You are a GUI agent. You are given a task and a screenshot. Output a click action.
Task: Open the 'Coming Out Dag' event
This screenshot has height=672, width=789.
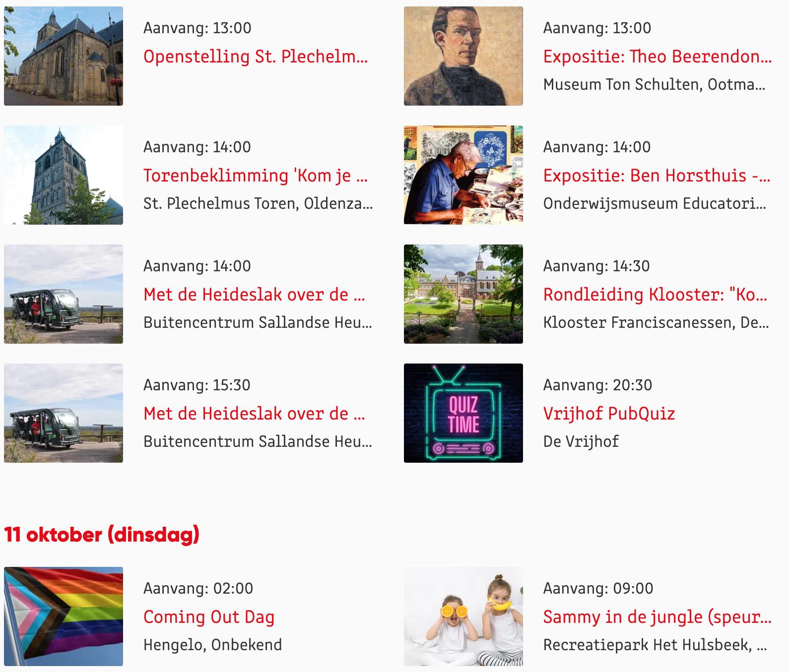coord(209,617)
